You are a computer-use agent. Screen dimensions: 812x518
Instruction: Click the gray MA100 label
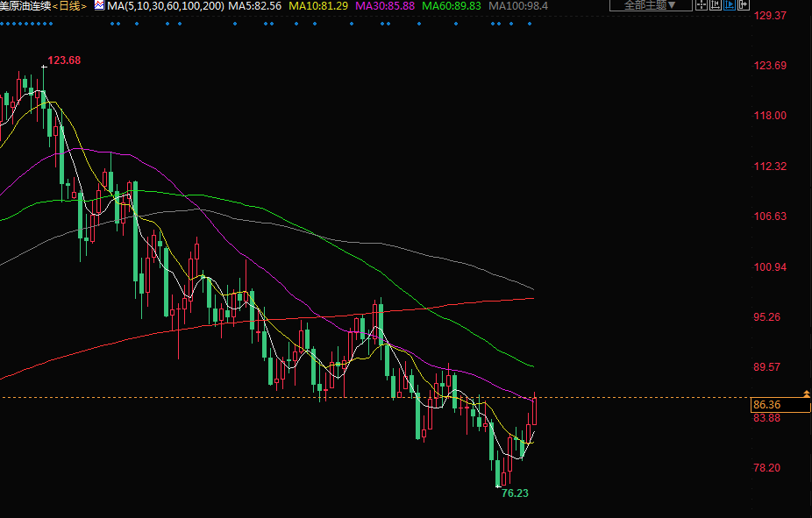[517, 6]
